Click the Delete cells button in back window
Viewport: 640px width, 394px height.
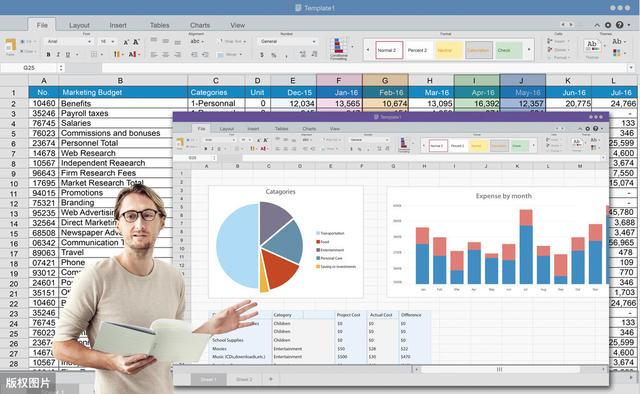557,50
